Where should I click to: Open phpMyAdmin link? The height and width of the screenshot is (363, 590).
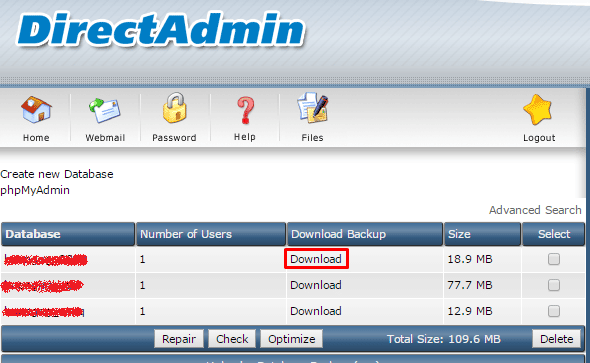[35, 190]
